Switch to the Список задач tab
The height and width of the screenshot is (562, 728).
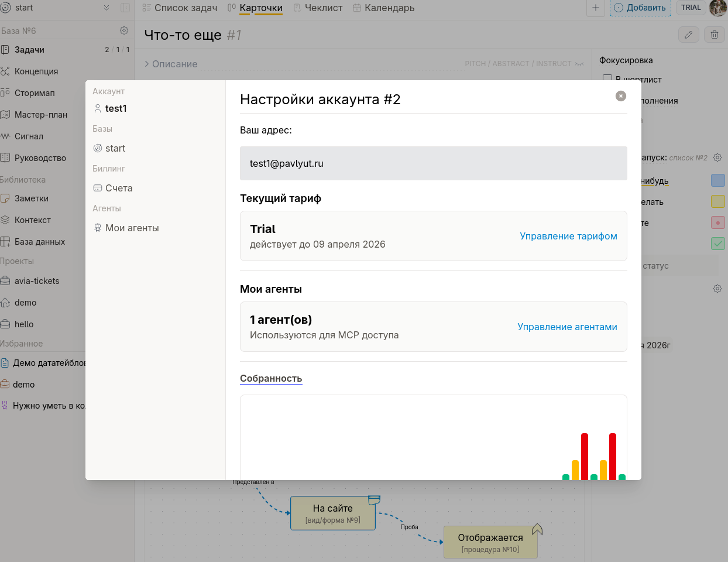tap(180, 8)
